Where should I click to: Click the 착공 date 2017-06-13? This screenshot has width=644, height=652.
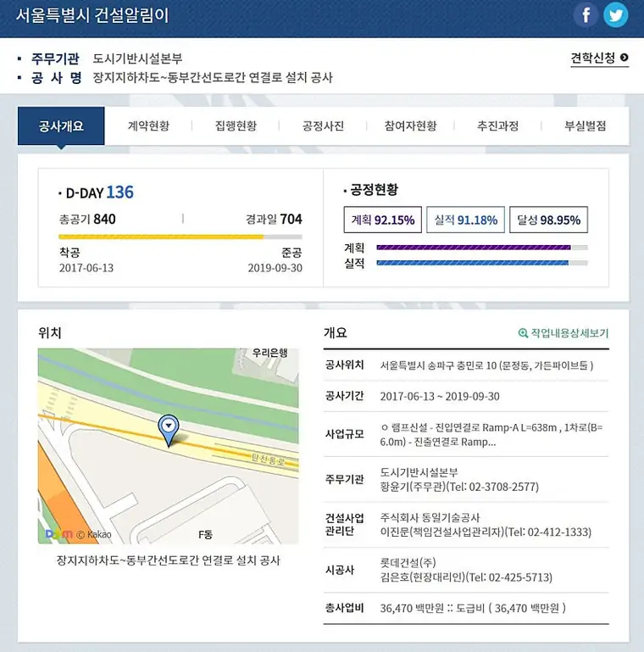click(86, 268)
